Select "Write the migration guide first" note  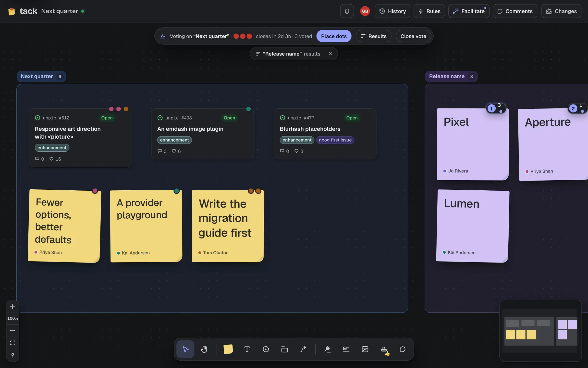coord(228,226)
